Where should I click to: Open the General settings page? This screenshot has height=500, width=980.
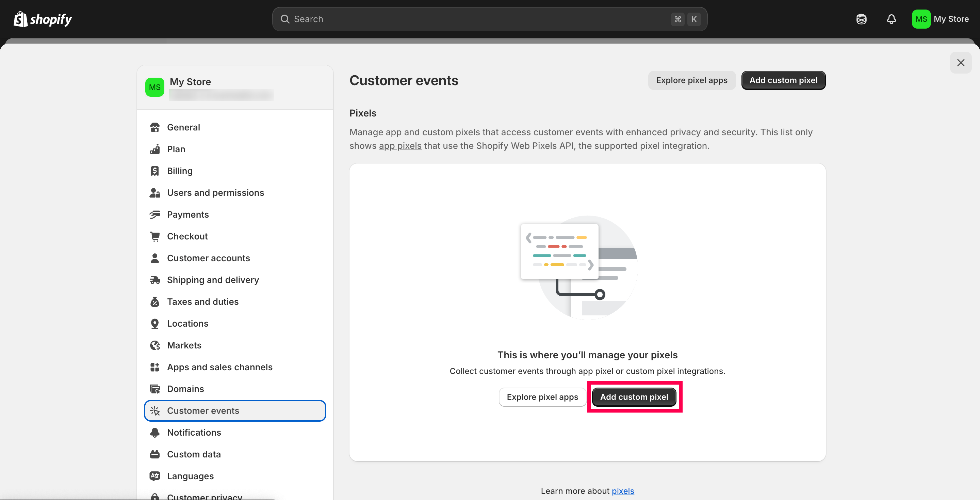(x=183, y=128)
